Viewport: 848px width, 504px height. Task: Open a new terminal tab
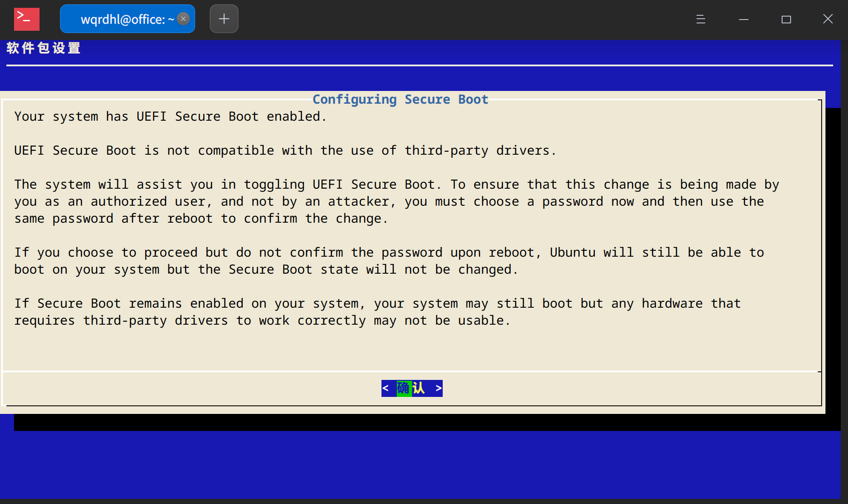(x=224, y=19)
